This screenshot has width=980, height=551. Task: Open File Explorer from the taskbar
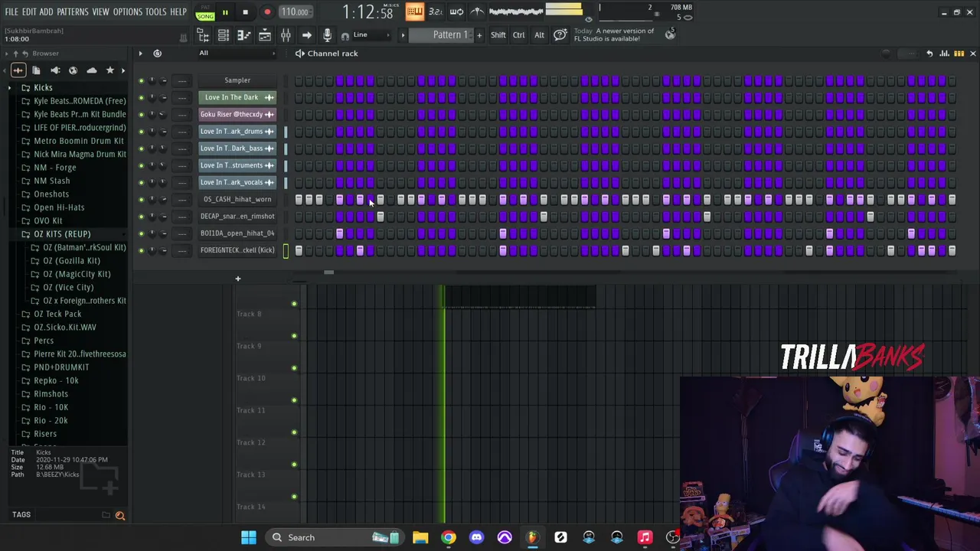pyautogui.click(x=420, y=537)
